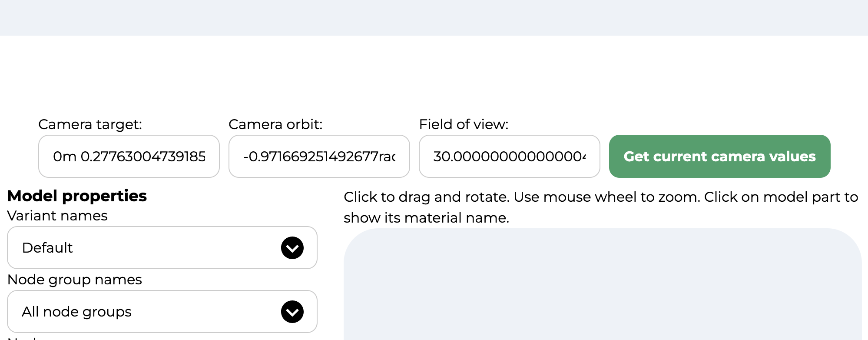Click the "show its material name" text line
The image size is (868, 340).
[426, 218]
